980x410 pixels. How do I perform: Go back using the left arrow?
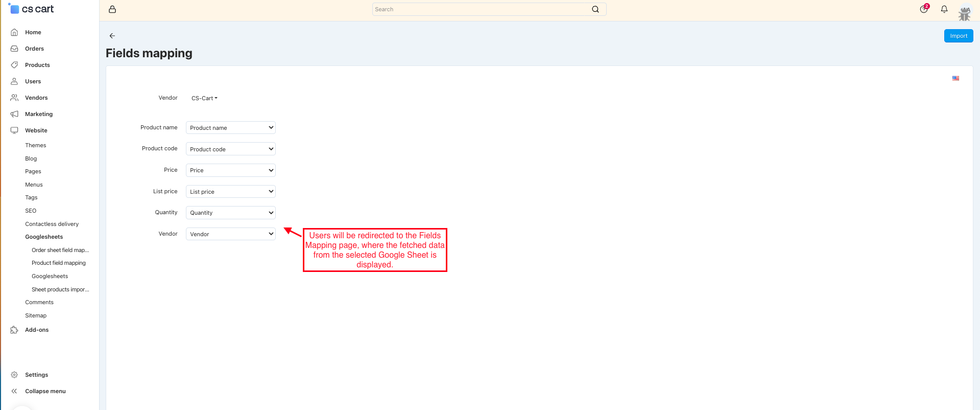point(112,36)
